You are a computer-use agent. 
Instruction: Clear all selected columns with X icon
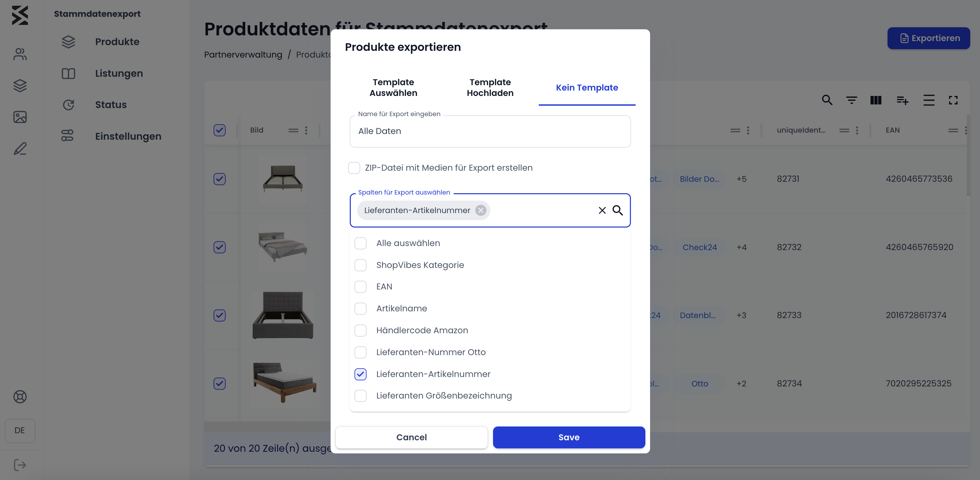click(602, 210)
